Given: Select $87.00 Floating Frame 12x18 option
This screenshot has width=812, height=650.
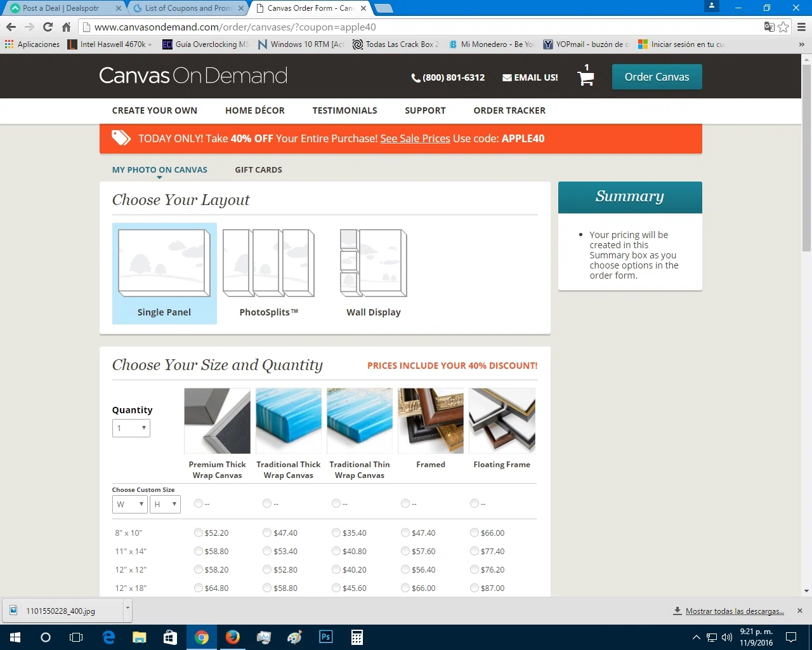Looking at the screenshot, I should tap(475, 588).
